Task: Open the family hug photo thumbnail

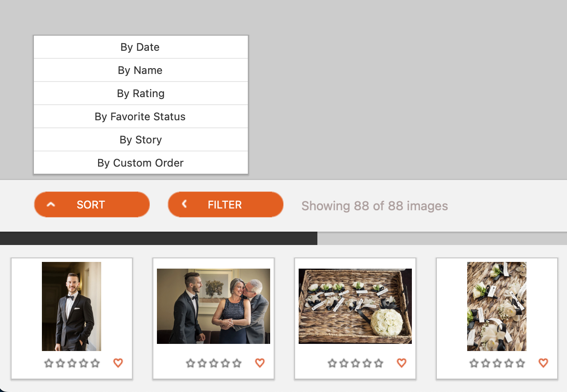Action: pos(214,306)
